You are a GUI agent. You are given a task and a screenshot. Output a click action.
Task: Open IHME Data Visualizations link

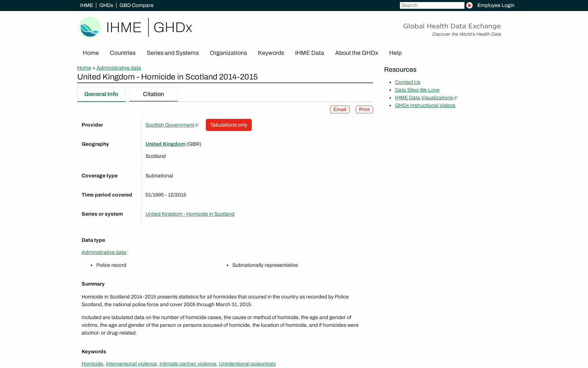[x=424, y=98]
